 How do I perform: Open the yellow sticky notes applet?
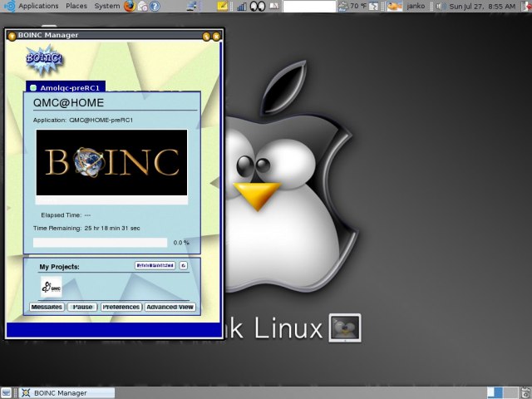[223, 6]
